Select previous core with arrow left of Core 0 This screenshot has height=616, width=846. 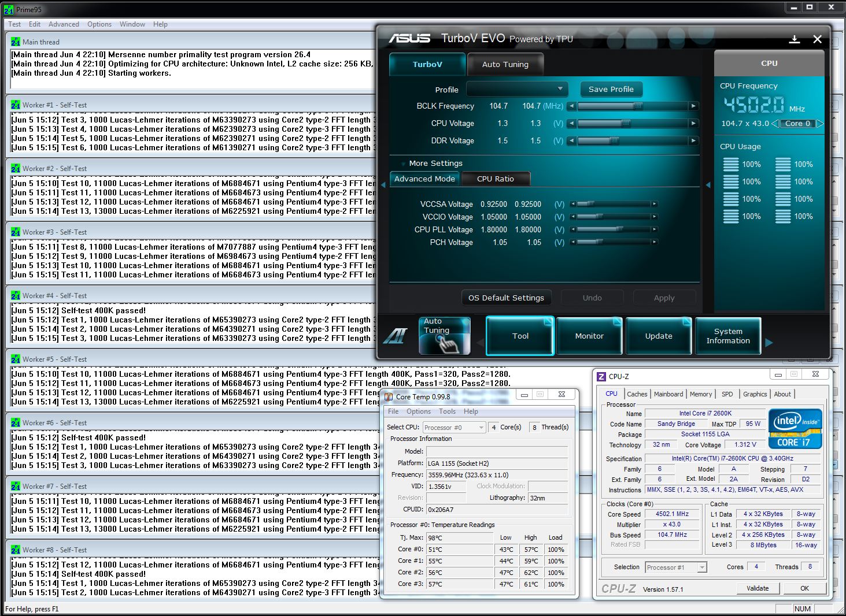[x=775, y=123]
